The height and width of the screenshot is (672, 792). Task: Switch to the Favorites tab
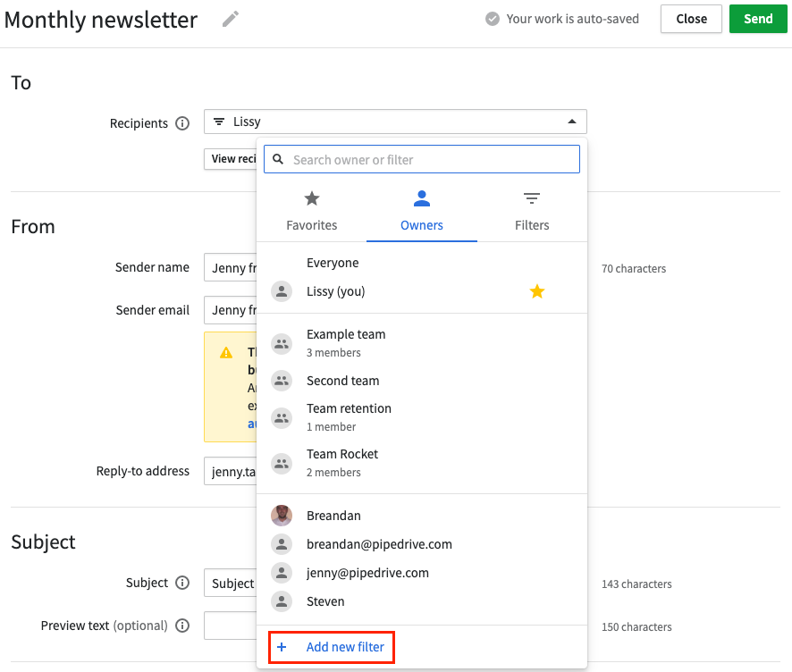[311, 210]
